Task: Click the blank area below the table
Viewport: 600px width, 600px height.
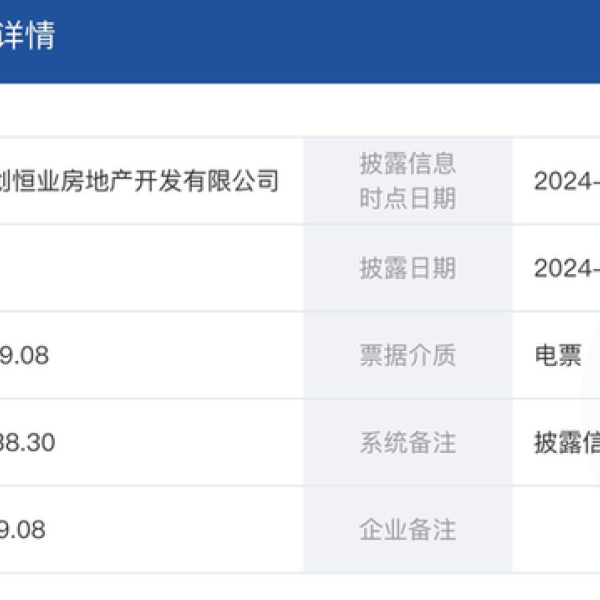Action: pos(300,587)
